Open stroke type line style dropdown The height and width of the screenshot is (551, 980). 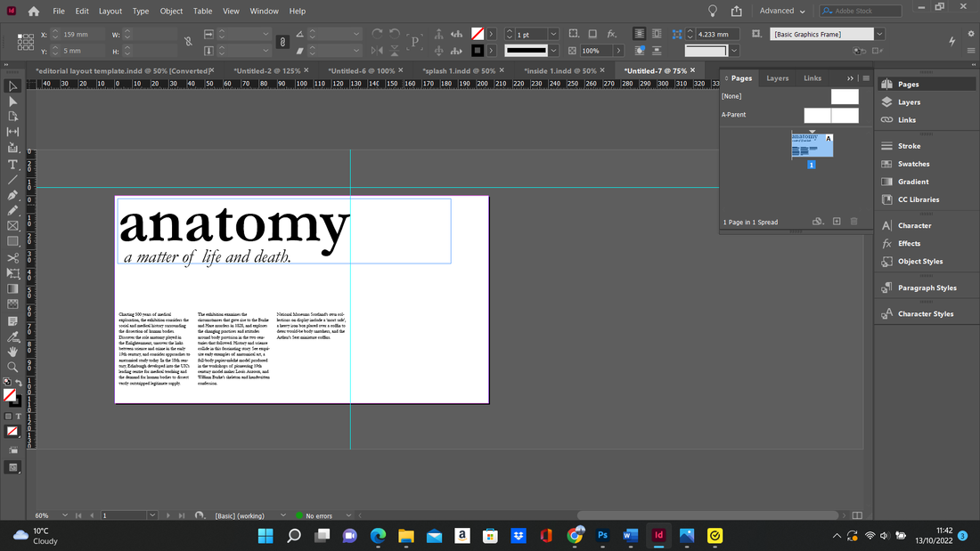pos(553,51)
